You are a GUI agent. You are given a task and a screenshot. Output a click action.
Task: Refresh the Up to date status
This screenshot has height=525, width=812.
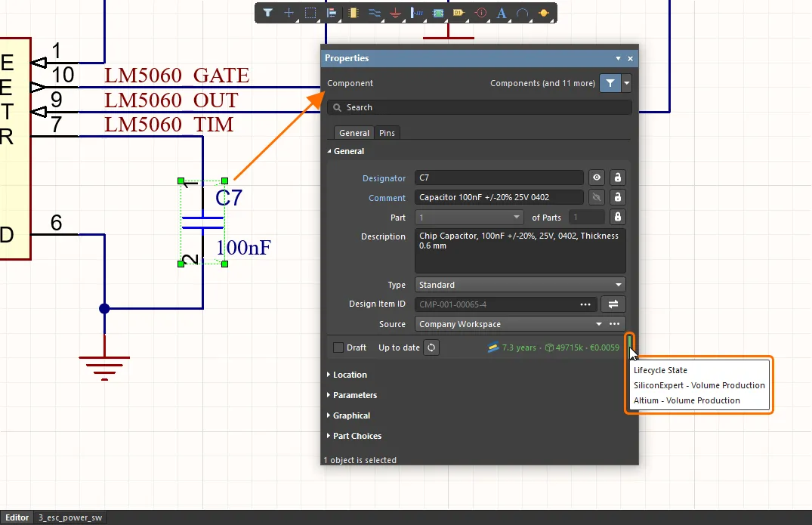coord(431,347)
